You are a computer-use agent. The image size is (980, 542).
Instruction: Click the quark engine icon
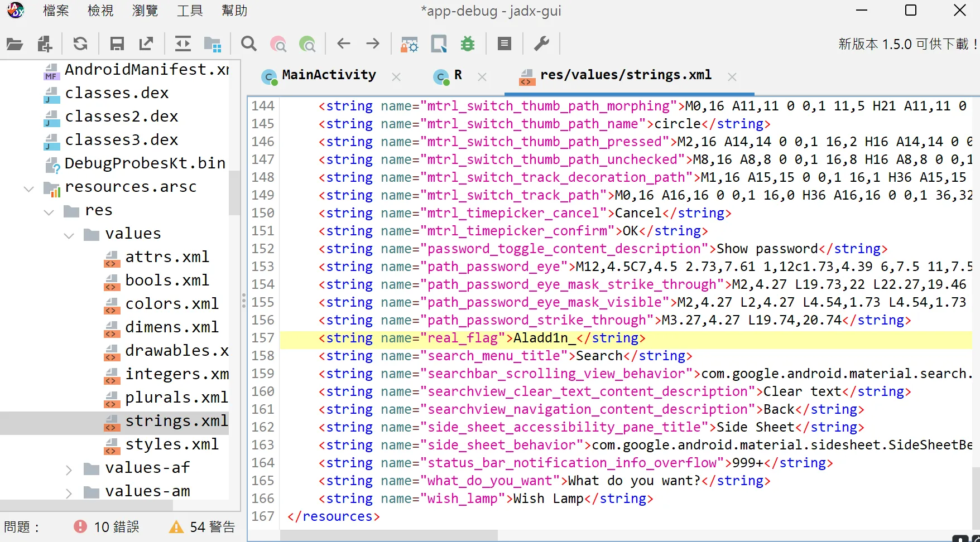click(439, 44)
